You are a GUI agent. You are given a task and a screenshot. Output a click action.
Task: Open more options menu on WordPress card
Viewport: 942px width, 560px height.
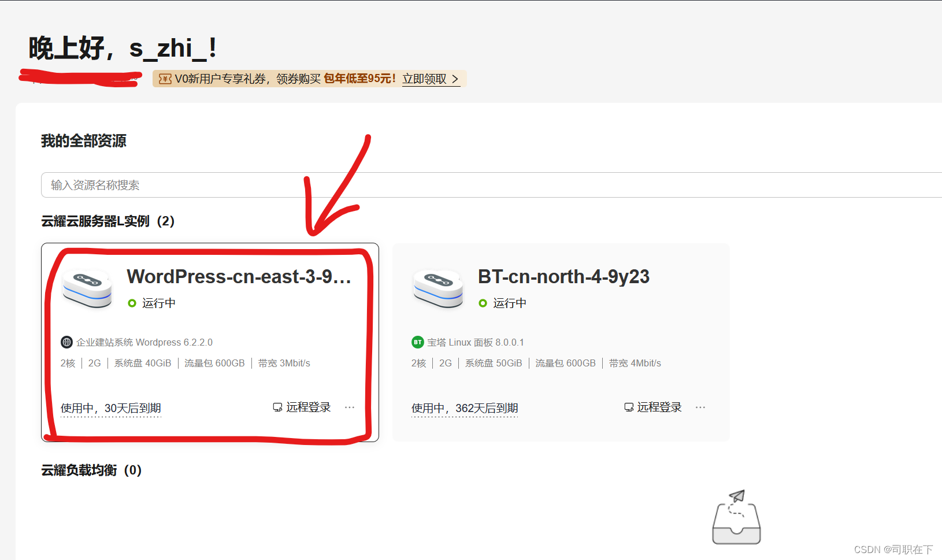(350, 407)
